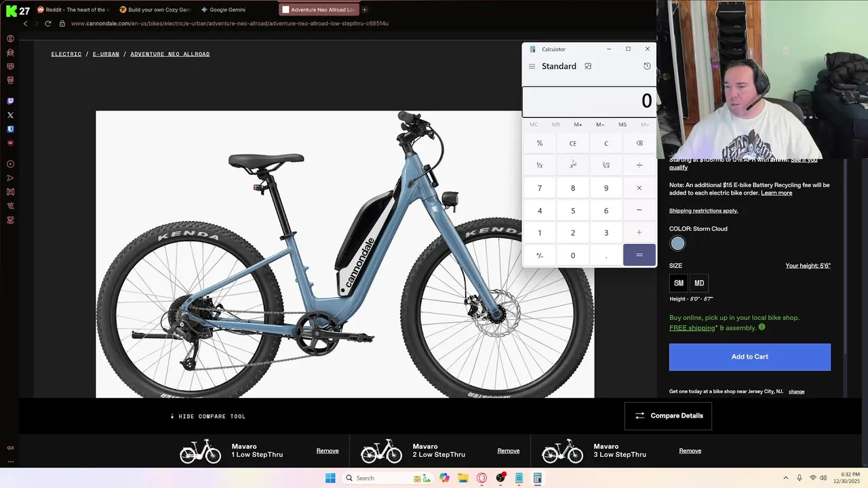Remove Mavaro 1 Low StepThru from compare
868x488 pixels.
(x=328, y=451)
